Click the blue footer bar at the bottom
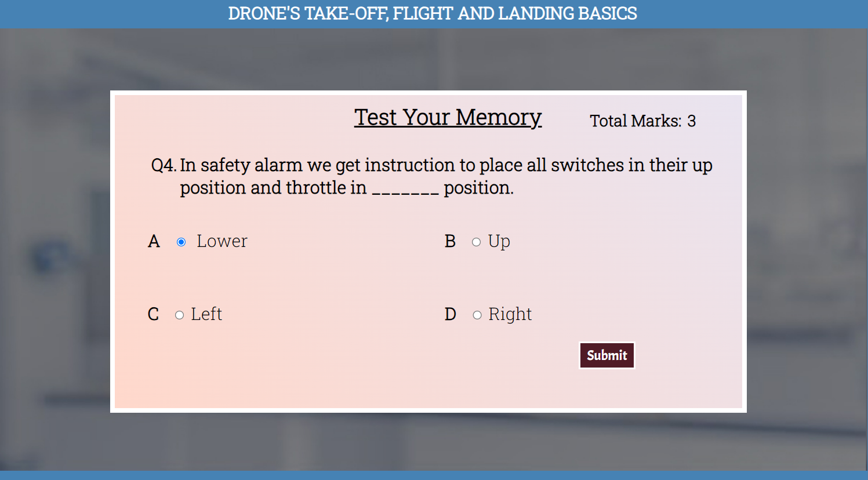Viewport: 868px width, 480px height. click(434, 475)
